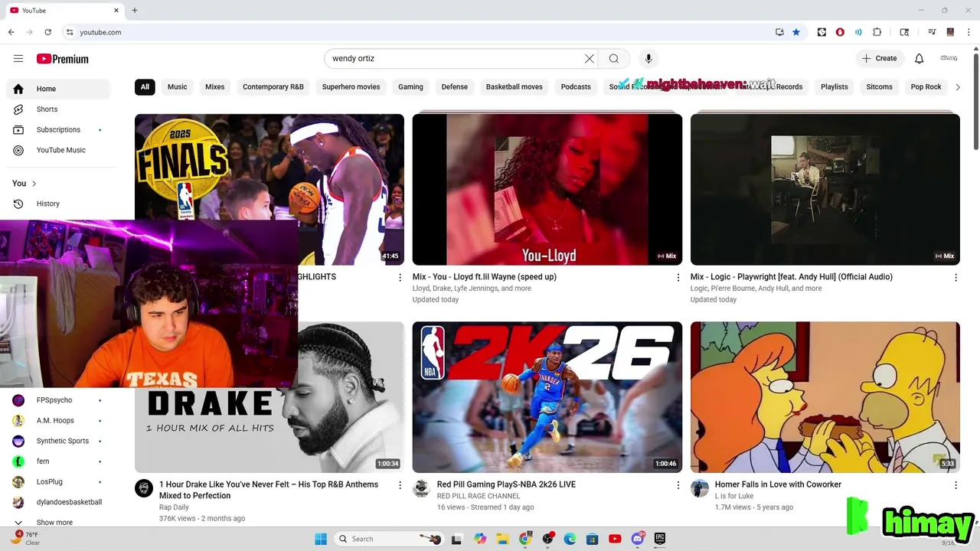This screenshot has height=551, width=980.
Task: Open the media controls music-note icon
Action: tap(932, 32)
